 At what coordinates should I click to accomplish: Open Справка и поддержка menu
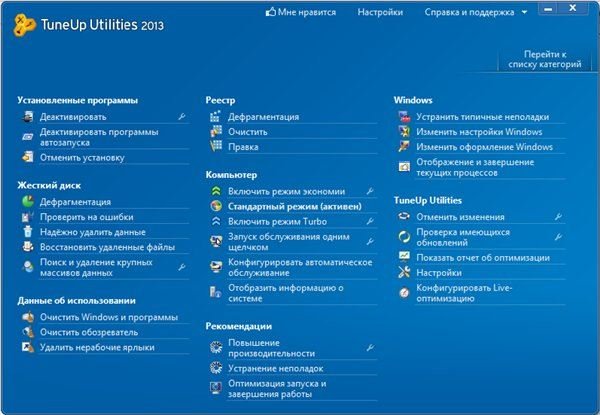pyautogui.click(x=469, y=12)
